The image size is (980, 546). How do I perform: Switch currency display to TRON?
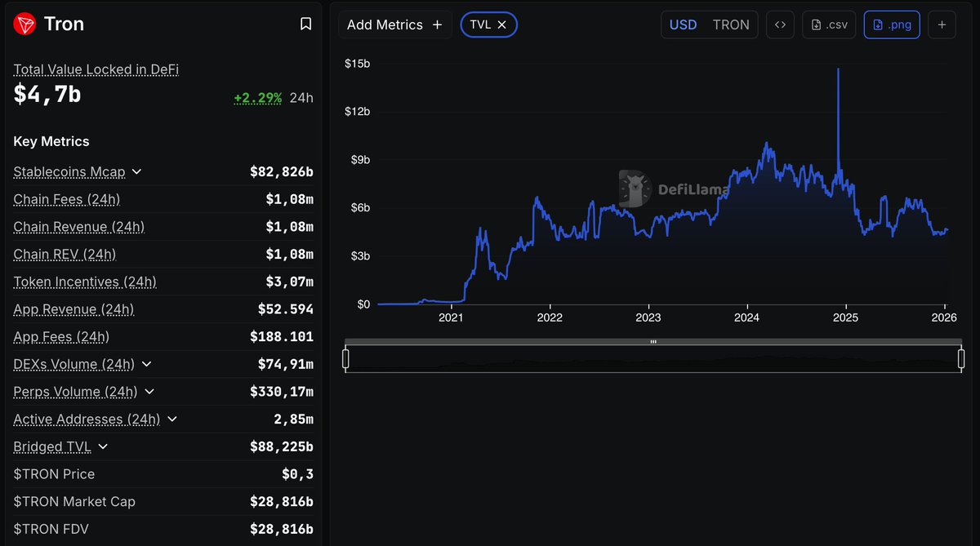click(731, 24)
